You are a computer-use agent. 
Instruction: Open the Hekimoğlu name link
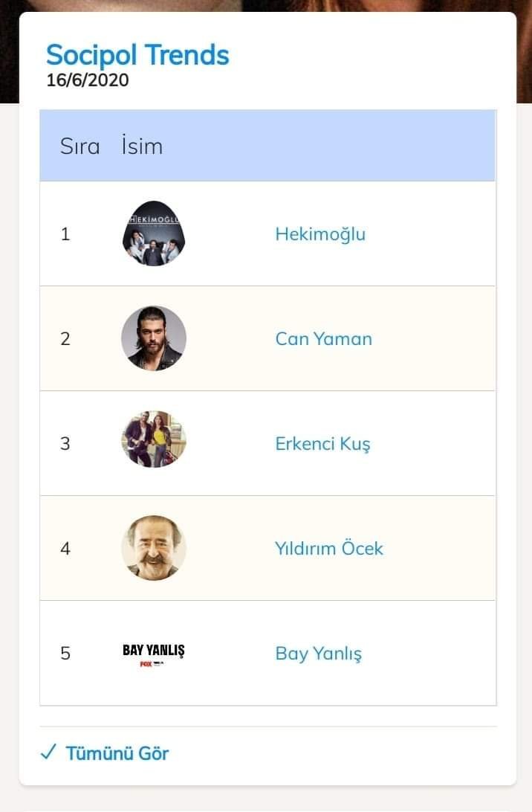320,234
